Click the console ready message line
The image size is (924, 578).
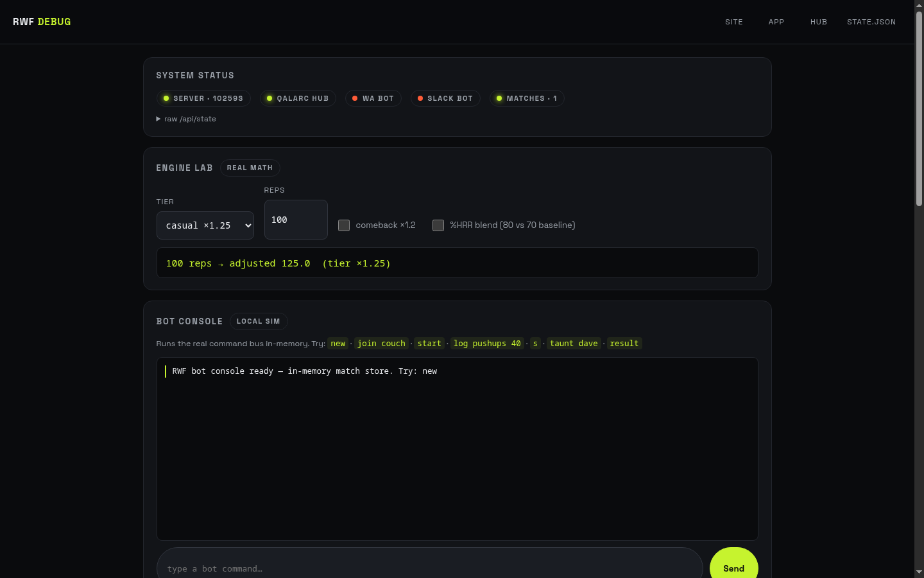[x=458, y=371]
